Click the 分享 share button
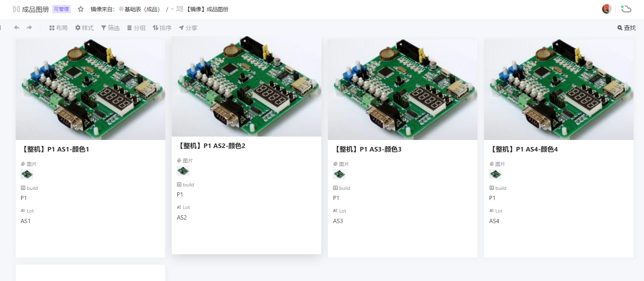Screen dimensions: 644x281 (188, 28)
